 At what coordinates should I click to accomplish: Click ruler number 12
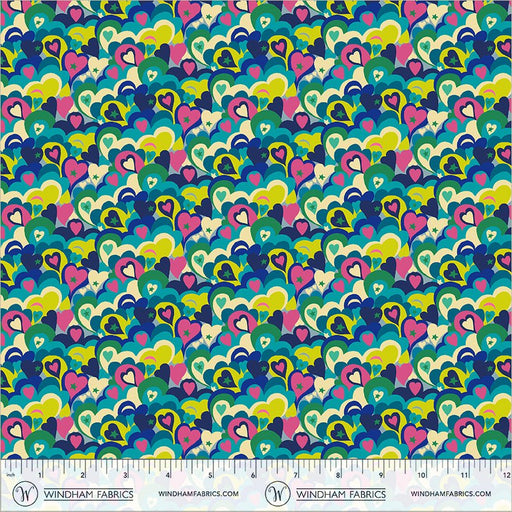click(x=507, y=475)
